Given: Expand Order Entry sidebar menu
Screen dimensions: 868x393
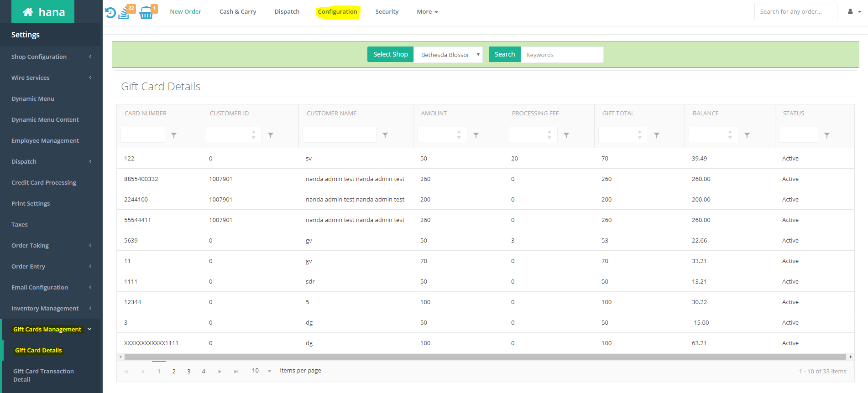Looking at the screenshot, I should tap(50, 266).
